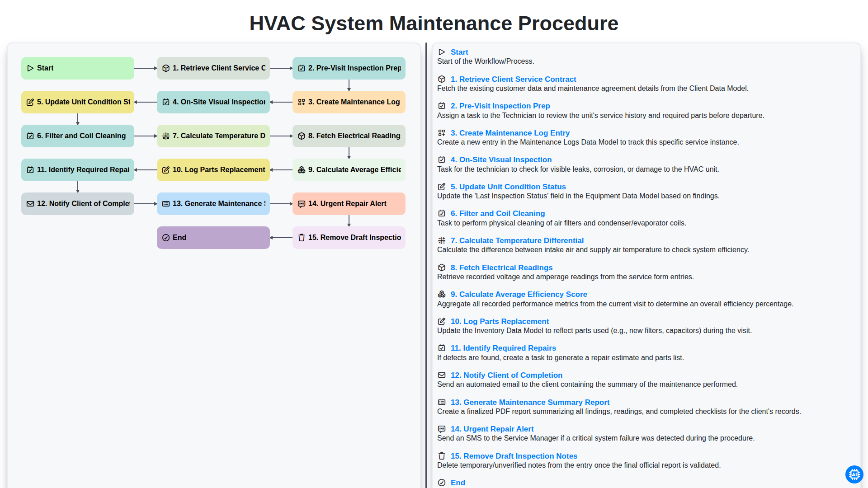Open link 13. Generate Maintenance Summary Report
This screenshot has width=868, height=488.
[x=530, y=403]
